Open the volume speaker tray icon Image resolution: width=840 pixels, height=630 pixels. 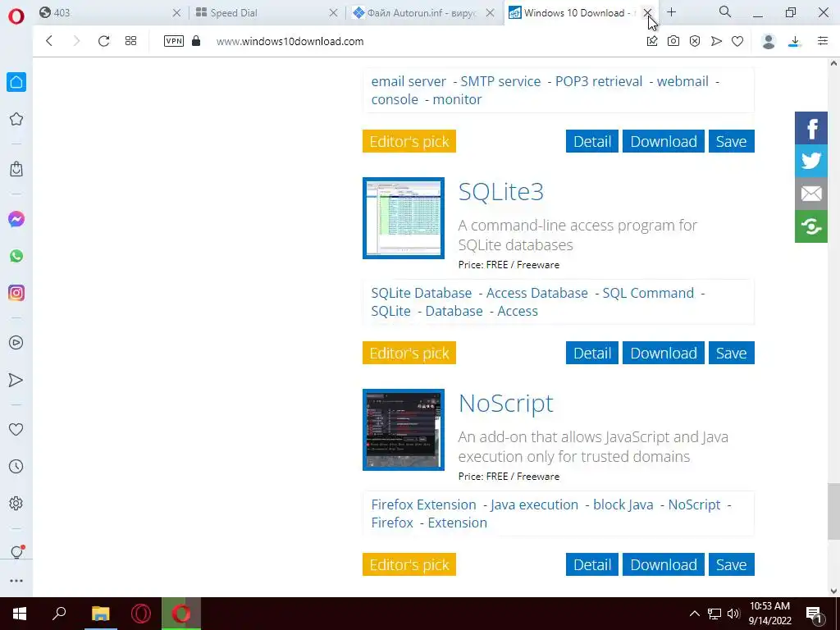pyautogui.click(x=733, y=614)
